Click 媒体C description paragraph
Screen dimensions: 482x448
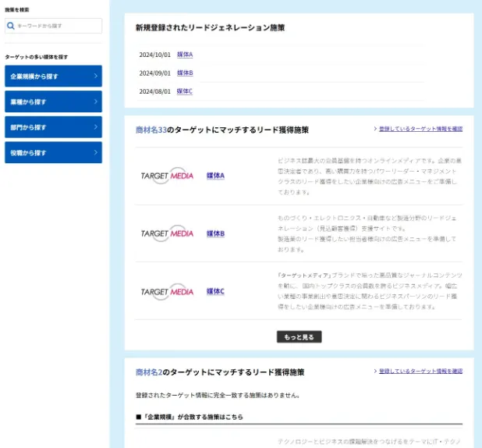coord(370,291)
